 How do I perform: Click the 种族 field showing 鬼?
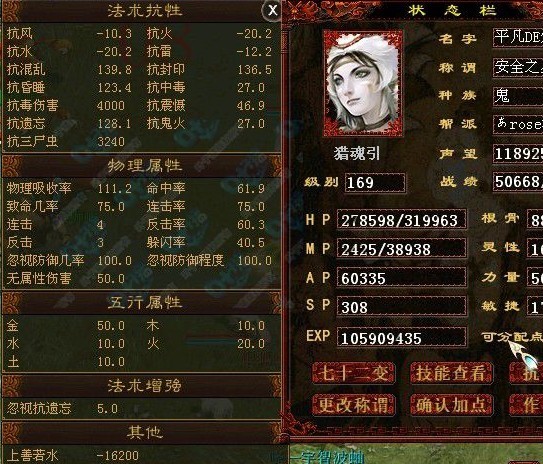click(x=518, y=96)
